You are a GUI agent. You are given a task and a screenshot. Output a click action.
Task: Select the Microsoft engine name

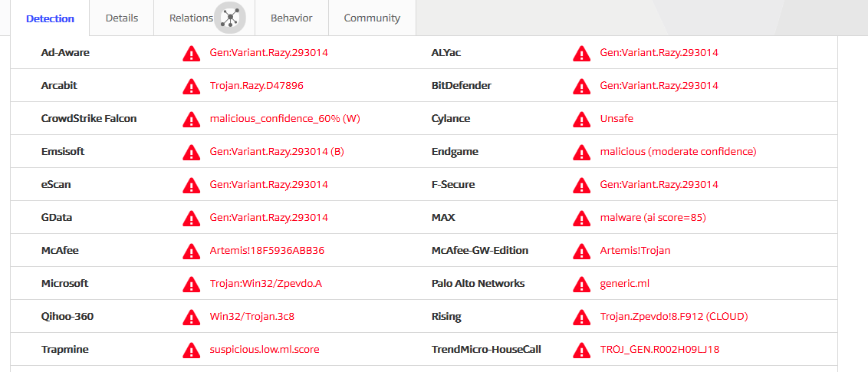tap(64, 284)
